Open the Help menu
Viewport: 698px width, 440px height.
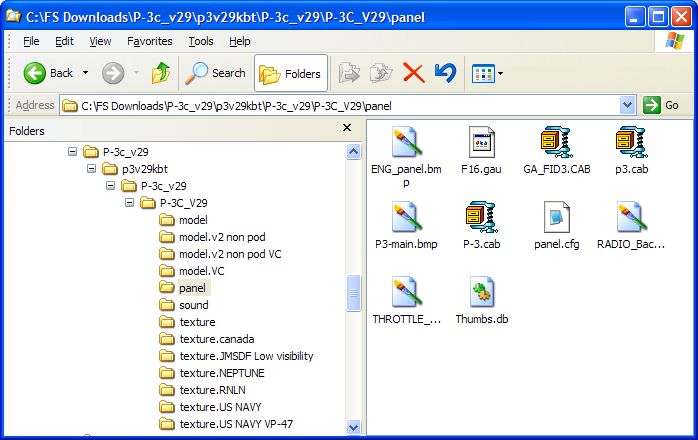pyautogui.click(x=239, y=41)
